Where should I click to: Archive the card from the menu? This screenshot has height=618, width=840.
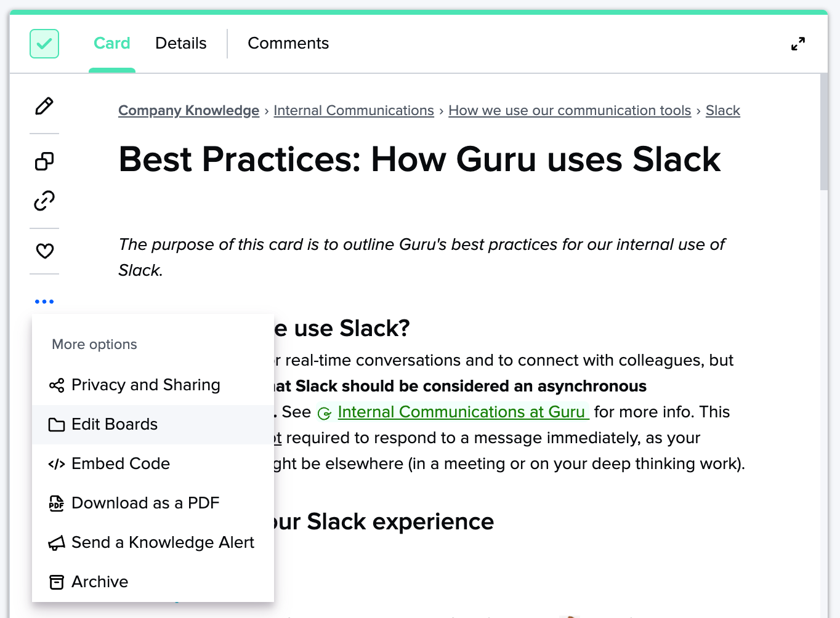point(153,582)
